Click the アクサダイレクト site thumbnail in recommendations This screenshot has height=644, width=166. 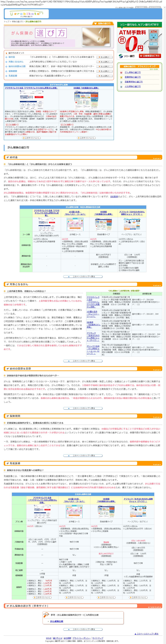[31, 100]
